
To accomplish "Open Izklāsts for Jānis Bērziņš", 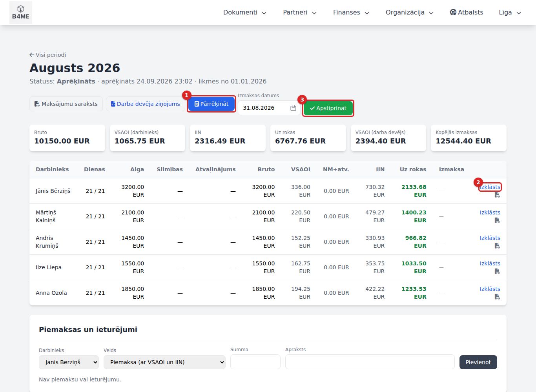I will pyautogui.click(x=490, y=187).
